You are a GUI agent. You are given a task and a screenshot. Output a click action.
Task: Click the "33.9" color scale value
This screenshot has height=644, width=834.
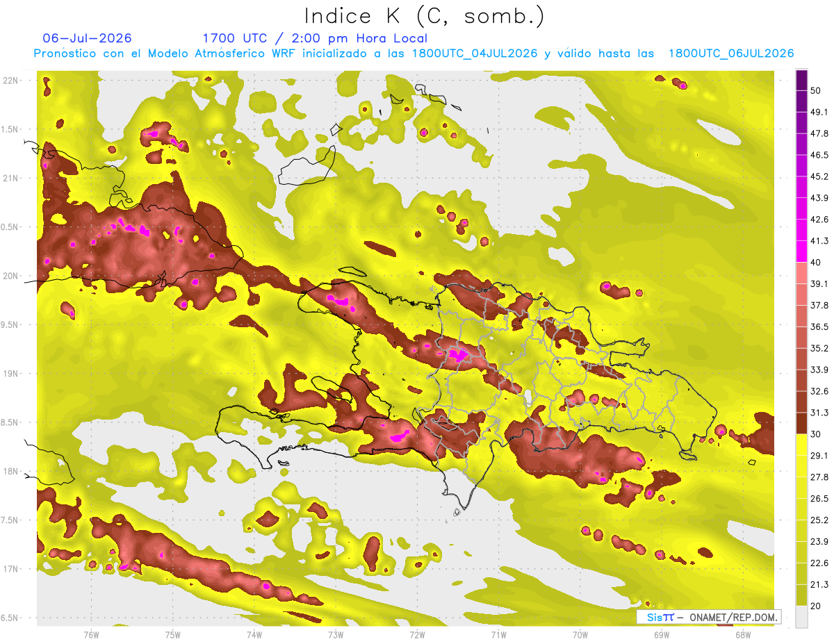pyautogui.click(x=819, y=370)
